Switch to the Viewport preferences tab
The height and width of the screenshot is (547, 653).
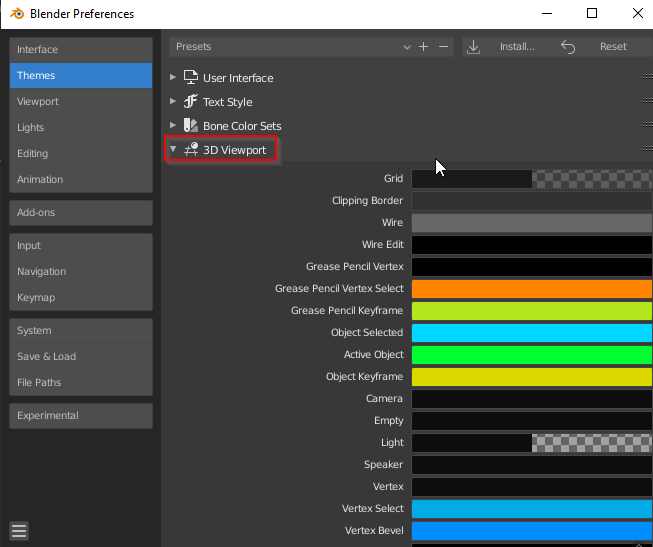click(x=81, y=102)
